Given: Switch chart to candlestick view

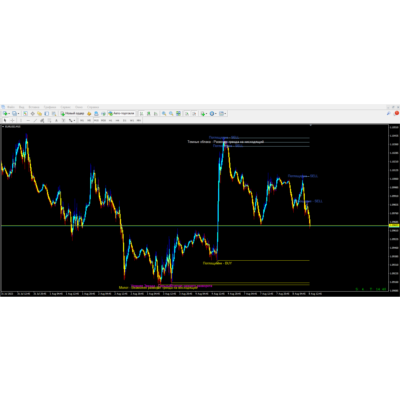Looking at the screenshot, I should click(x=148, y=114).
